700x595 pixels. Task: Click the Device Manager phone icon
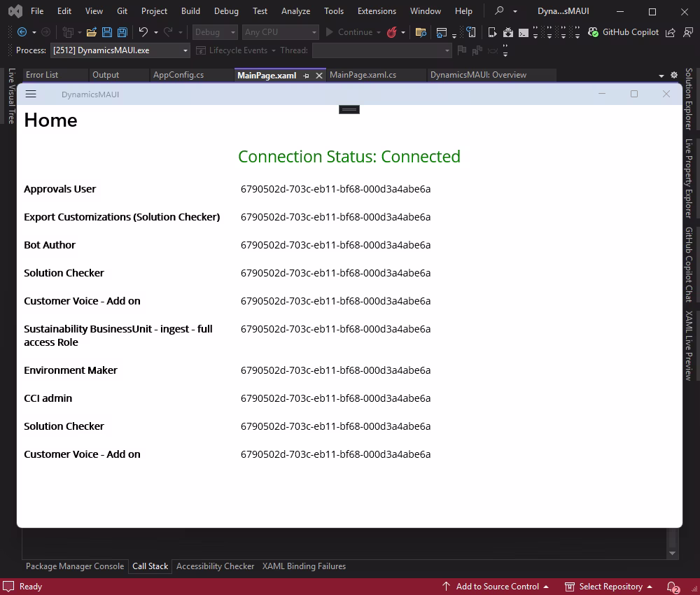(x=492, y=32)
